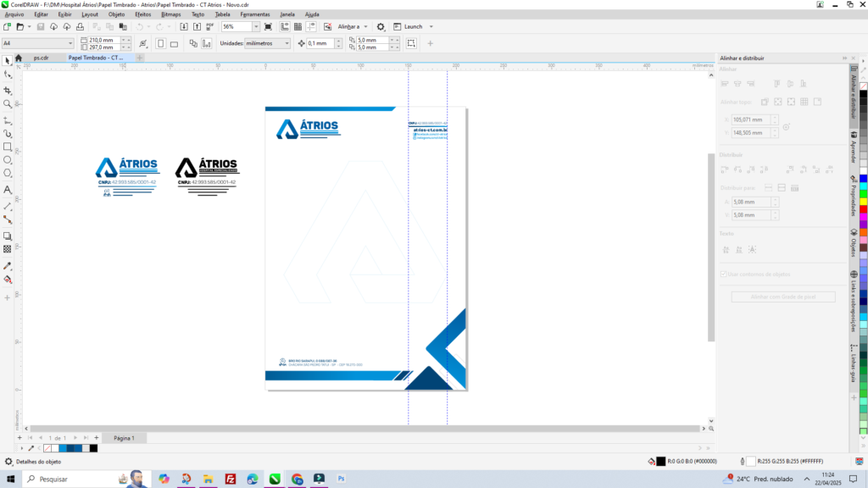Select the Pick tool
This screenshot has height=488, width=868.
7,61
